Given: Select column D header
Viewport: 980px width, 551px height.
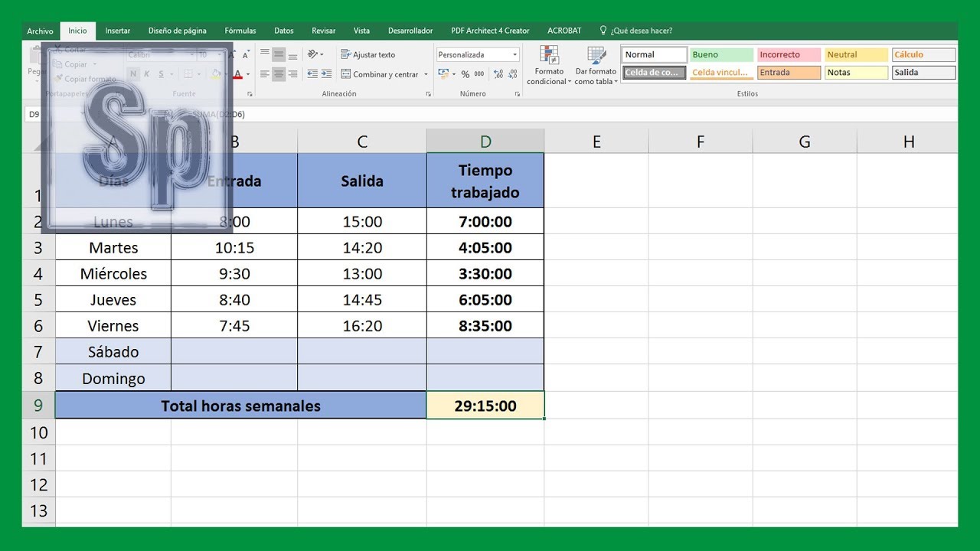Looking at the screenshot, I should (485, 141).
